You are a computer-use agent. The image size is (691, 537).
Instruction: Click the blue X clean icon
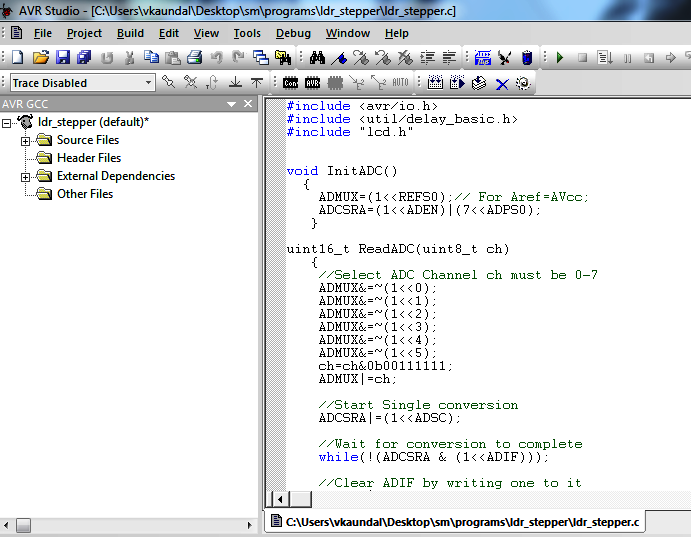click(x=502, y=83)
